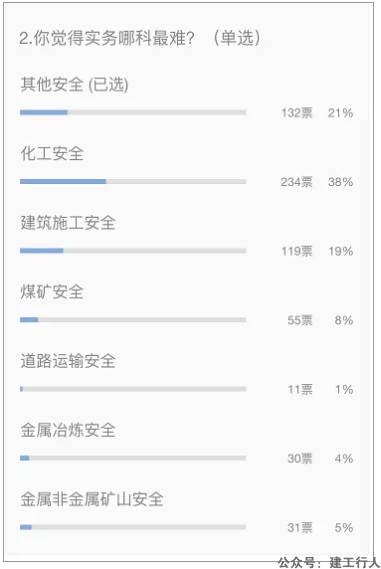Pick the 金属非金属矿山安全 option
Image resolution: width=381 pixels, height=569 pixels.
[x=92, y=499]
